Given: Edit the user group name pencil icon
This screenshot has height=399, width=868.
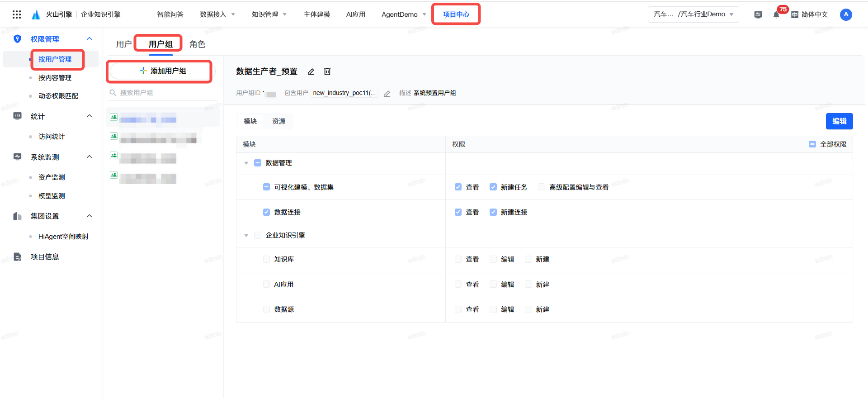Looking at the screenshot, I should click(x=311, y=71).
